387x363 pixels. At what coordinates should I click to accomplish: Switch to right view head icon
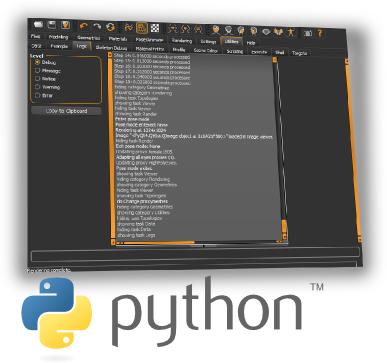click(x=253, y=31)
